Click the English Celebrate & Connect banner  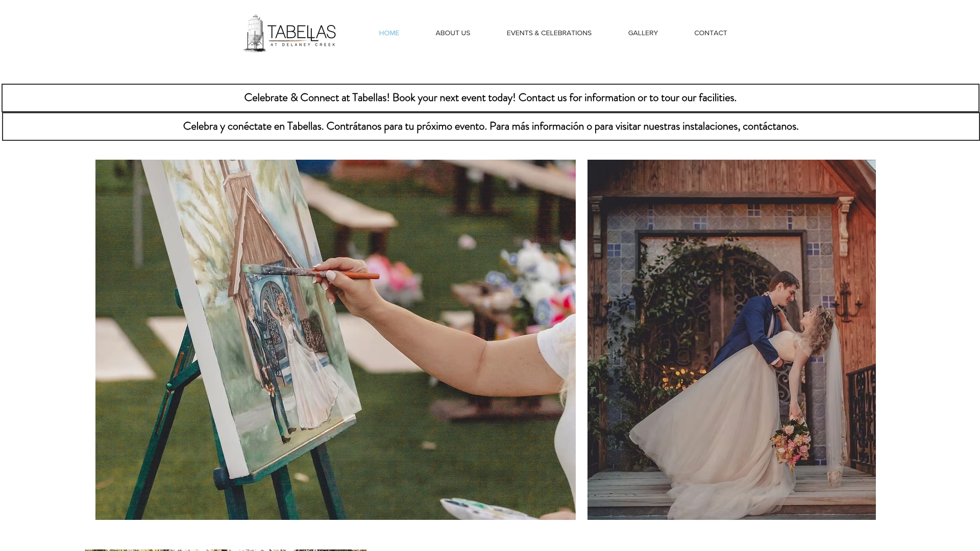(490, 98)
